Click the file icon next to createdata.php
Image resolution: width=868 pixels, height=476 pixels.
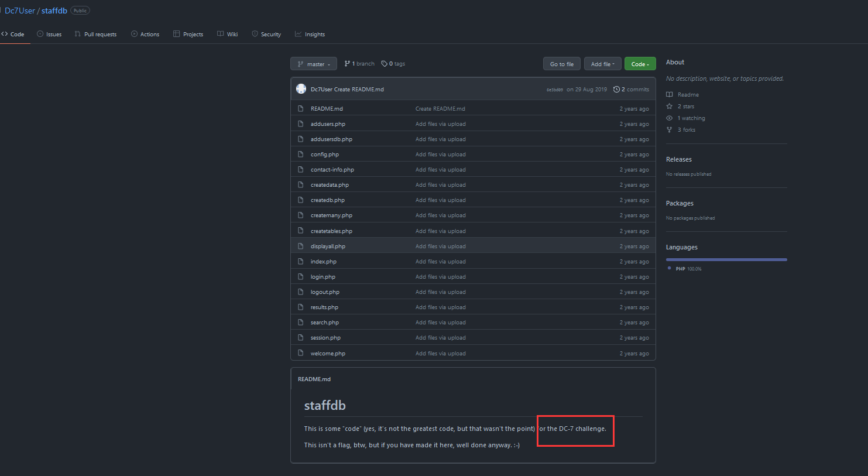coord(300,185)
